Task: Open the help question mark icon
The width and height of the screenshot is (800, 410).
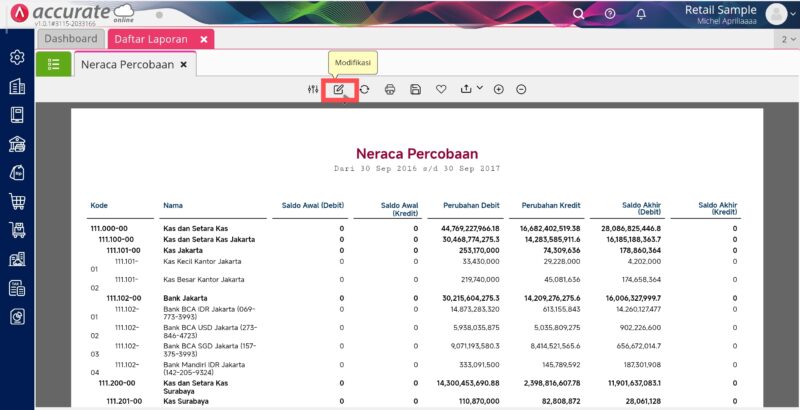Action: 609,13
